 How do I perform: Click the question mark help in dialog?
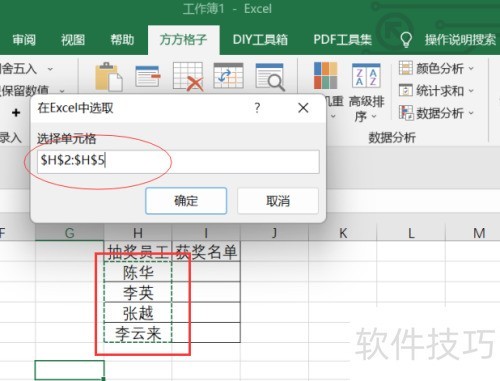(x=257, y=108)
